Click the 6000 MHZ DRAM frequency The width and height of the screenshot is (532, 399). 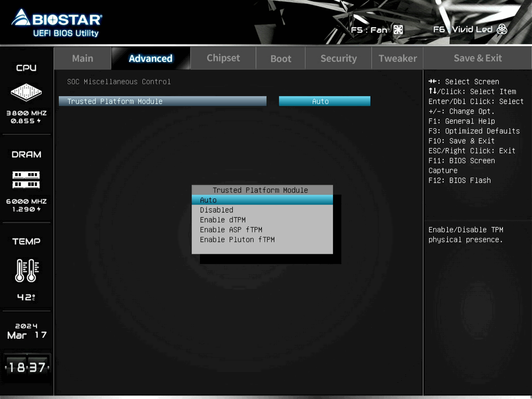coord(26,201)
